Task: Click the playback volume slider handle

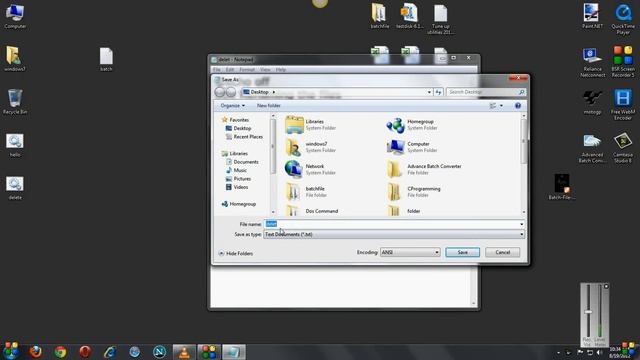Action: (x=588, y=312)
